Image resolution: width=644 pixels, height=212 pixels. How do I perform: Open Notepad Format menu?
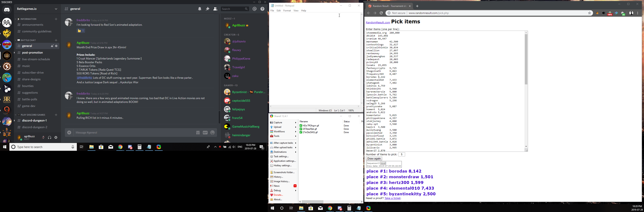pos(287,11)
